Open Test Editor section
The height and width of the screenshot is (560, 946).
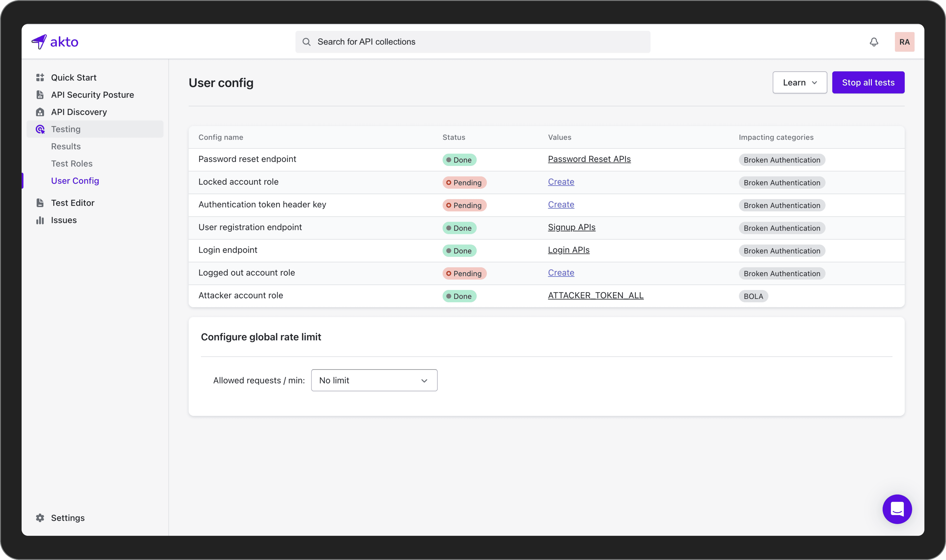click(x=73, y=202)
